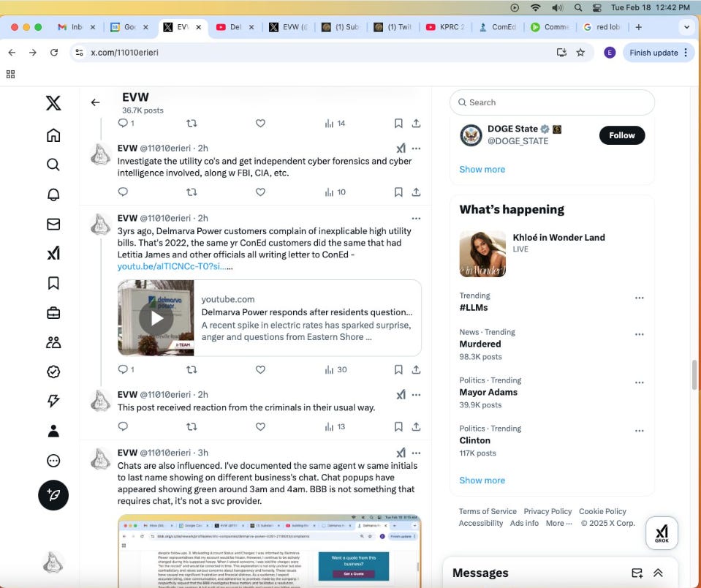This screenshot has width=701, height=588.
Task: Open Communities icon in the sidebar
Action: (53, 342)
